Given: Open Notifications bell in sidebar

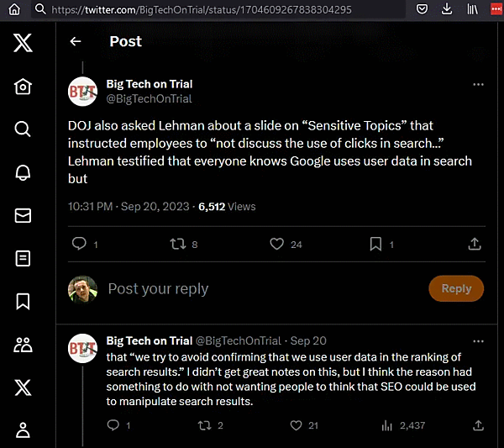Looking at the screenshot, I should [23, 172].
